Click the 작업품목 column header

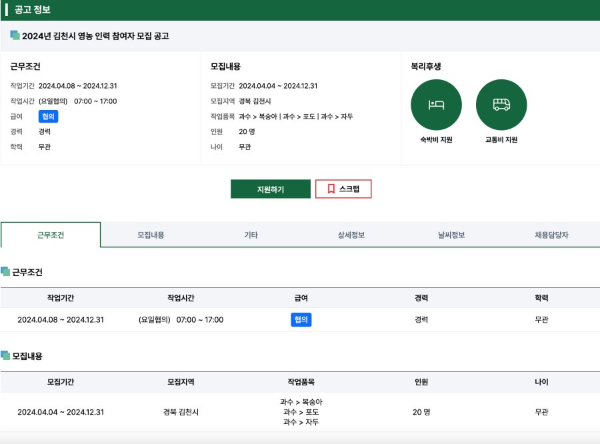[x=301, y=382]
